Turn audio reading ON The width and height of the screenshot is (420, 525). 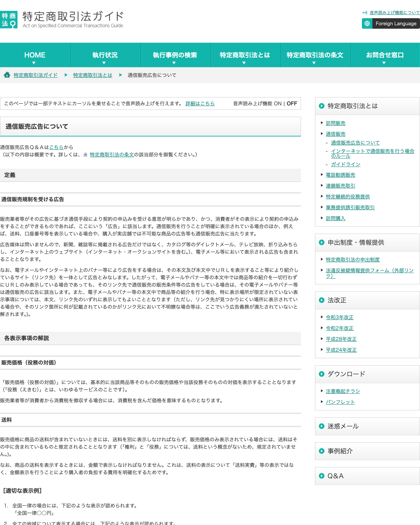(278, 103)
